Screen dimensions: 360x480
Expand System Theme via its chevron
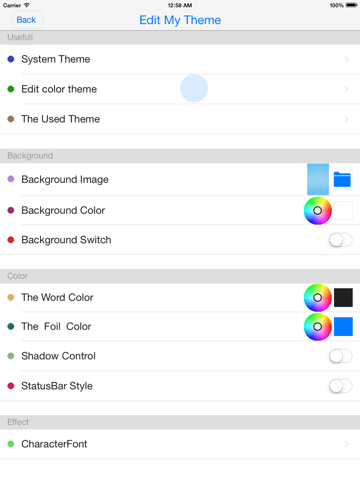(347, 59)
